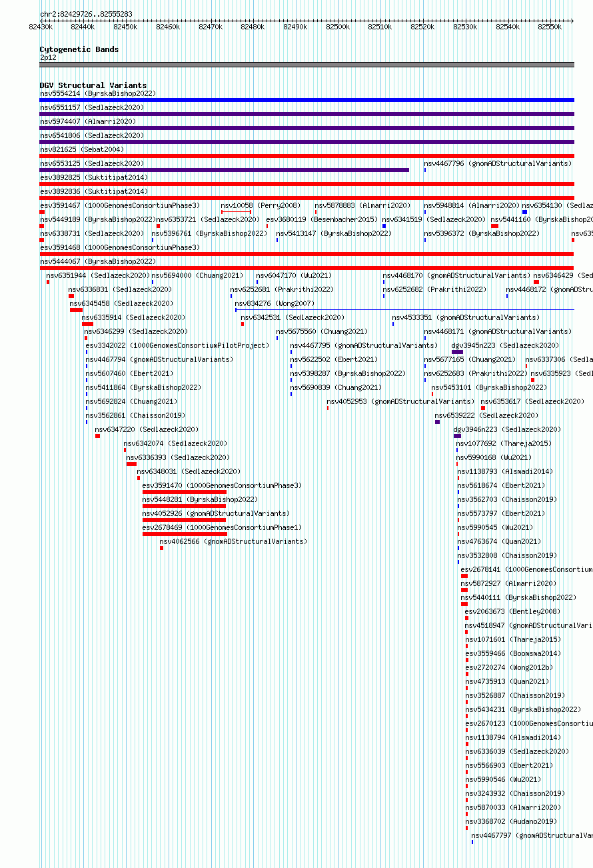Click the nsv10058 bracketed span glyph
The image size is (593, 868).
coord(236,212)
